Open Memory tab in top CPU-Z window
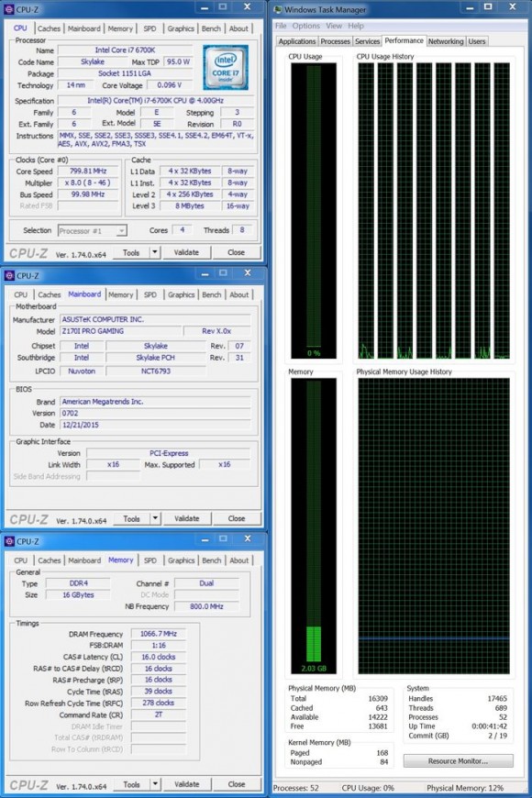The image size is (532, 798). tap(120, 28)
